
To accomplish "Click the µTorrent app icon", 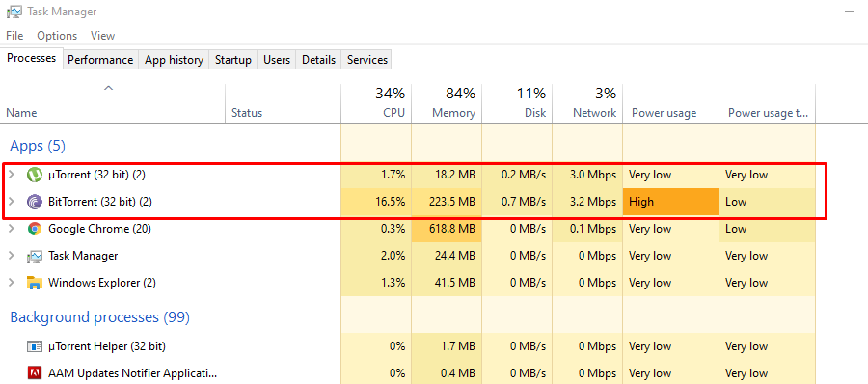I will 35,175.
